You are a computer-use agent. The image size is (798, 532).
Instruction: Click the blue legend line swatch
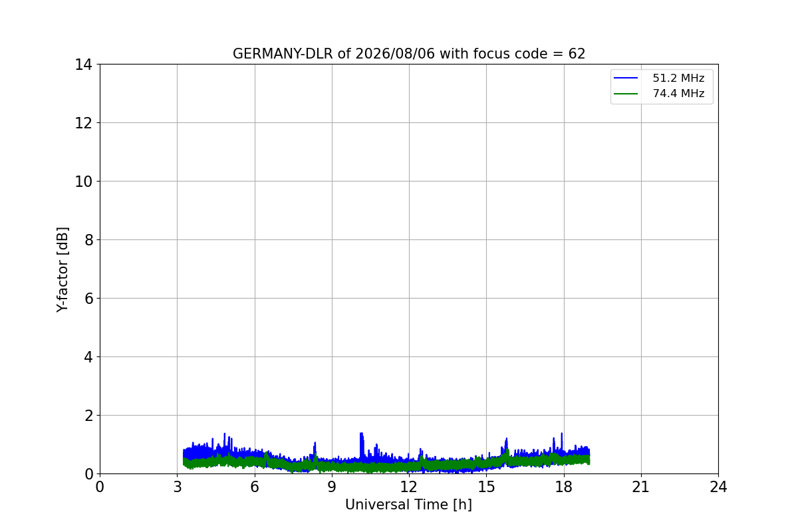click(x=626, y=78)
